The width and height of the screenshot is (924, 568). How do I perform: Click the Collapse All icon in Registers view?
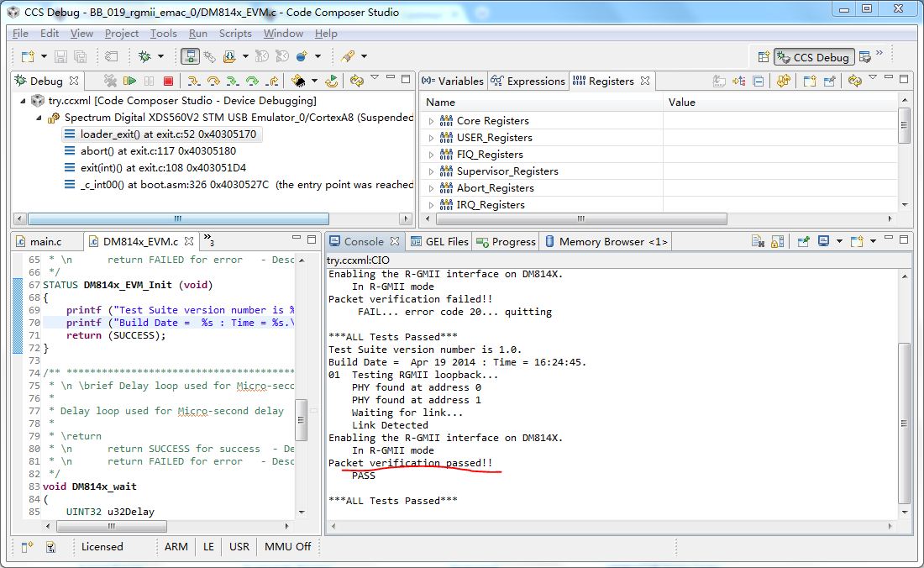(x=759, y=81)
